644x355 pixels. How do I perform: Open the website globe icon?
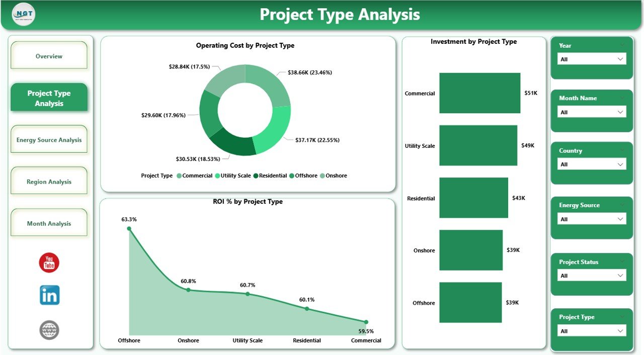coord(49,330)
